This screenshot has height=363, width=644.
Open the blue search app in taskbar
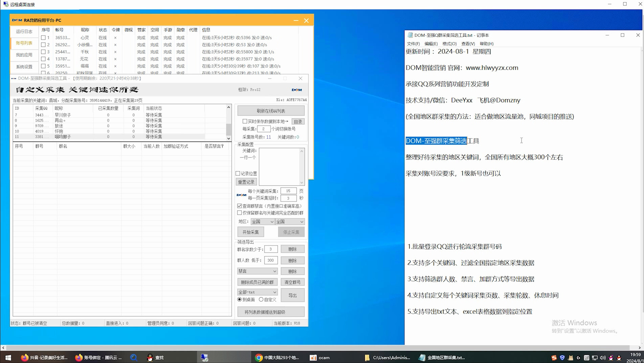pyautogui.click(x=134, y=358)
